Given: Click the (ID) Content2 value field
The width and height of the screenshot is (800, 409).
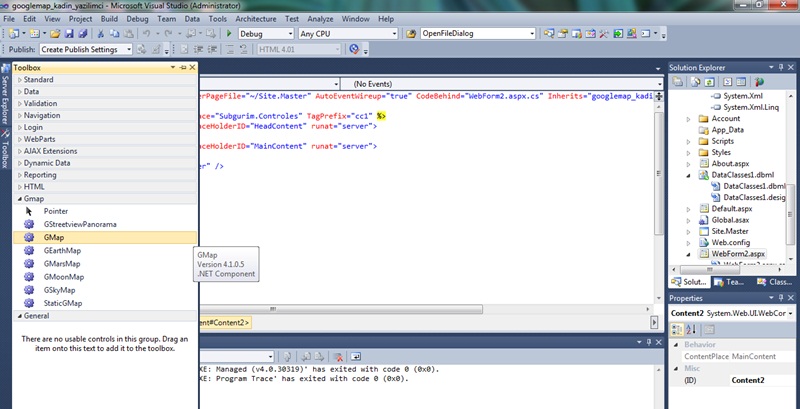Looking at the screenshot, I should pyautogui.click(x=762, y=380).
